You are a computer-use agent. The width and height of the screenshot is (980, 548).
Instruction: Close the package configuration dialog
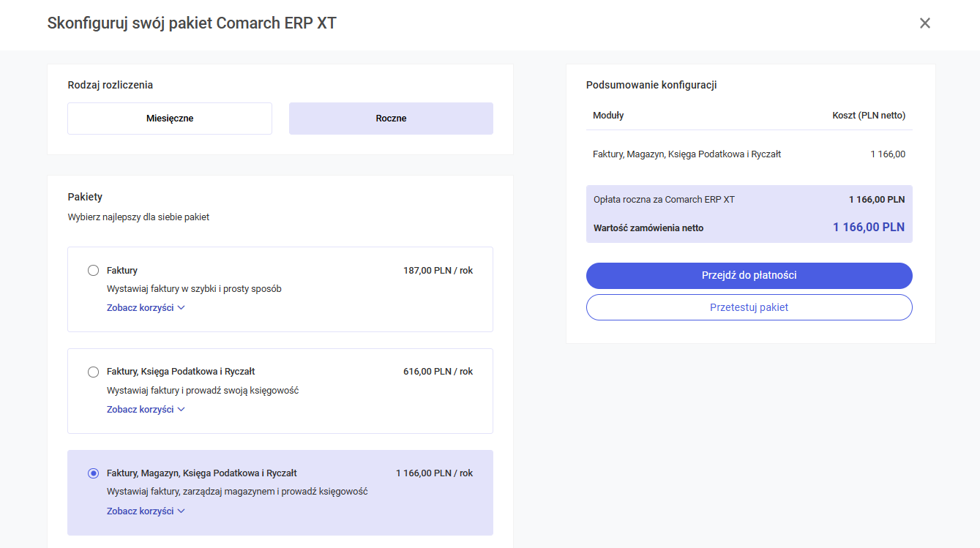point(925,23)
